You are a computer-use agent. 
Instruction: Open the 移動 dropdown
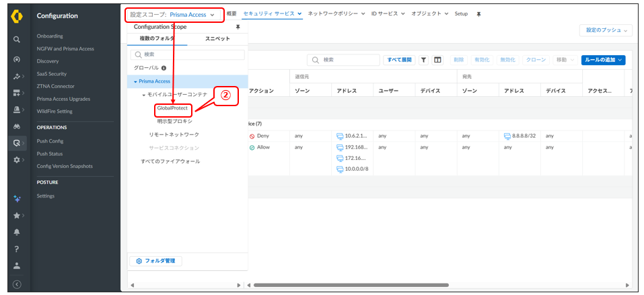565,60
